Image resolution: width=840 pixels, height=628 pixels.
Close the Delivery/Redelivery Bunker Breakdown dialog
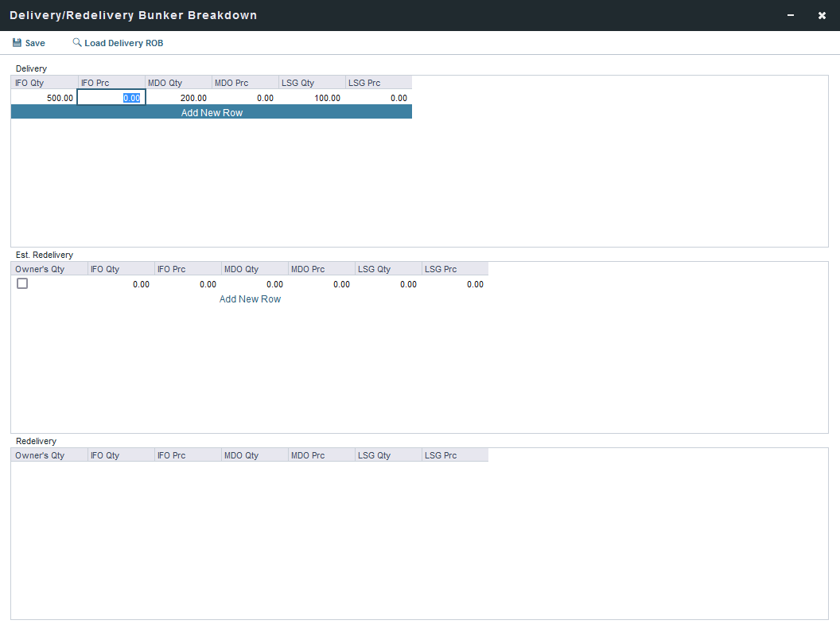(x=822, y=15)
